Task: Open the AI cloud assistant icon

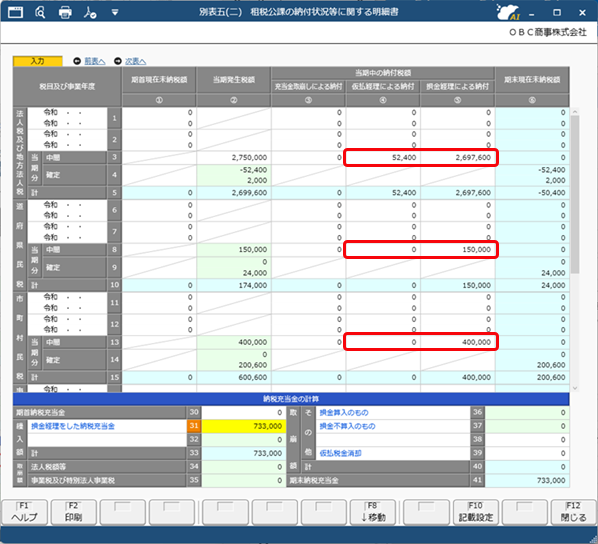Action: [x=508, y=12]
